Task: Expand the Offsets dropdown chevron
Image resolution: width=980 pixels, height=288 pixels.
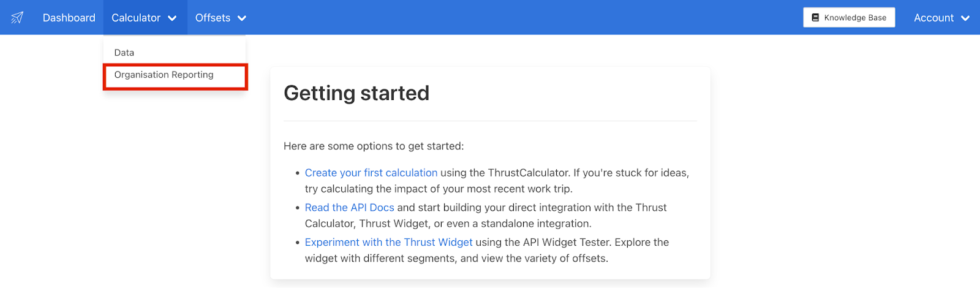Action: click(242, 18)
